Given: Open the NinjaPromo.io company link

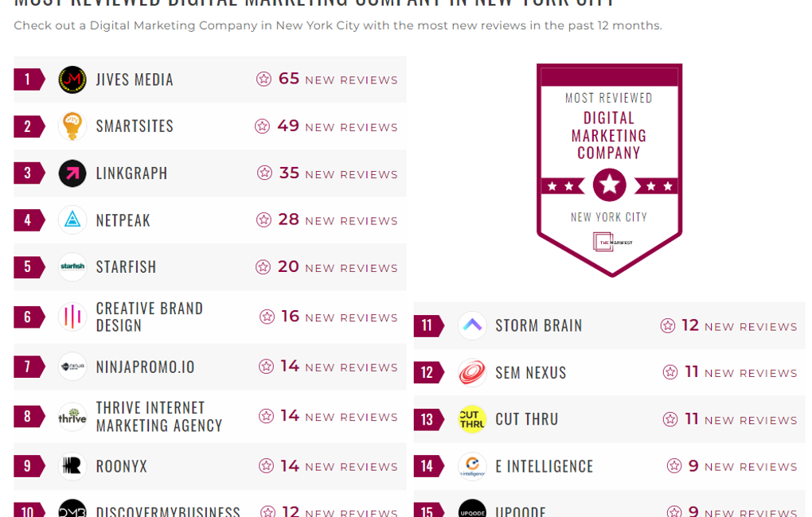Looking at the screenshot, I should pyautogui.click(x=145, y=367).
